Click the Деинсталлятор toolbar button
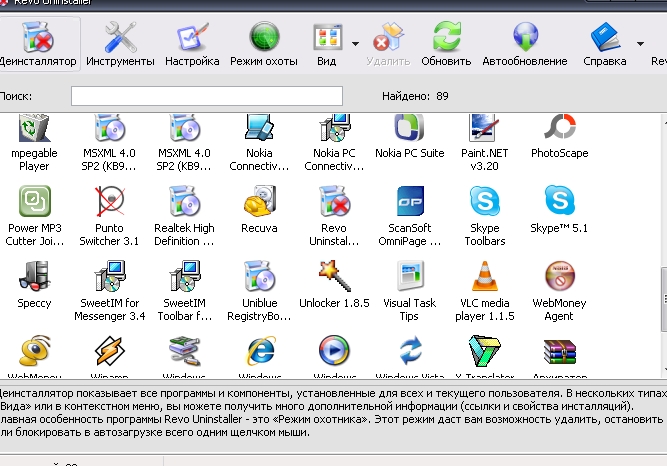 tap(36, 45)
